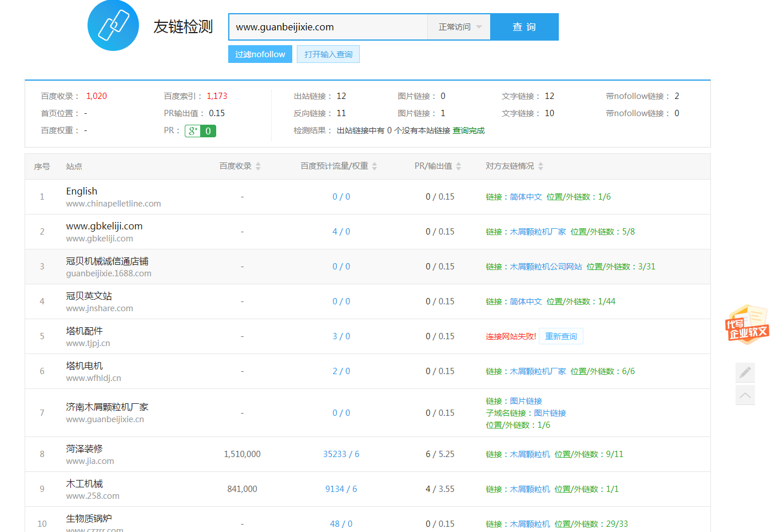
Task: Expand the 正常访问 dropdown
Action: (459, 27)
